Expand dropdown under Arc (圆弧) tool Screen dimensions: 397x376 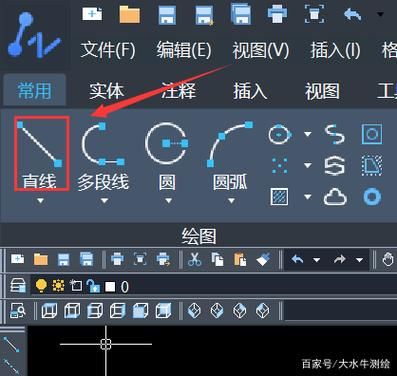coord(231,201)
